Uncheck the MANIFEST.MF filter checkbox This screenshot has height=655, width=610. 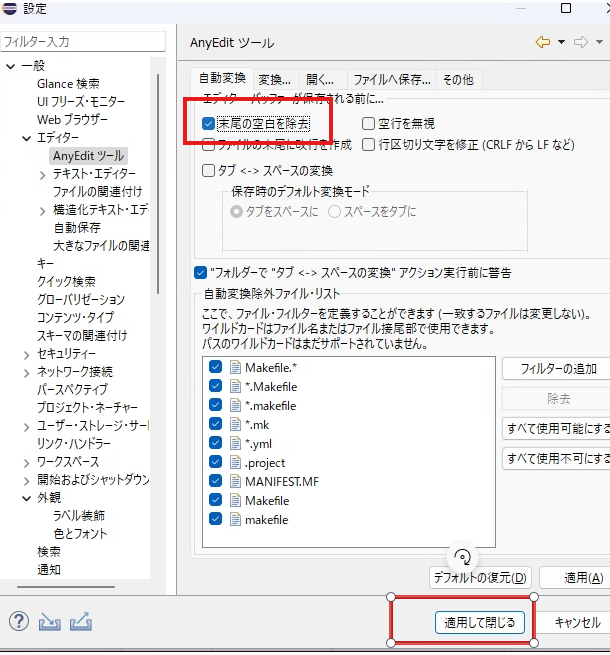point(215,480)
